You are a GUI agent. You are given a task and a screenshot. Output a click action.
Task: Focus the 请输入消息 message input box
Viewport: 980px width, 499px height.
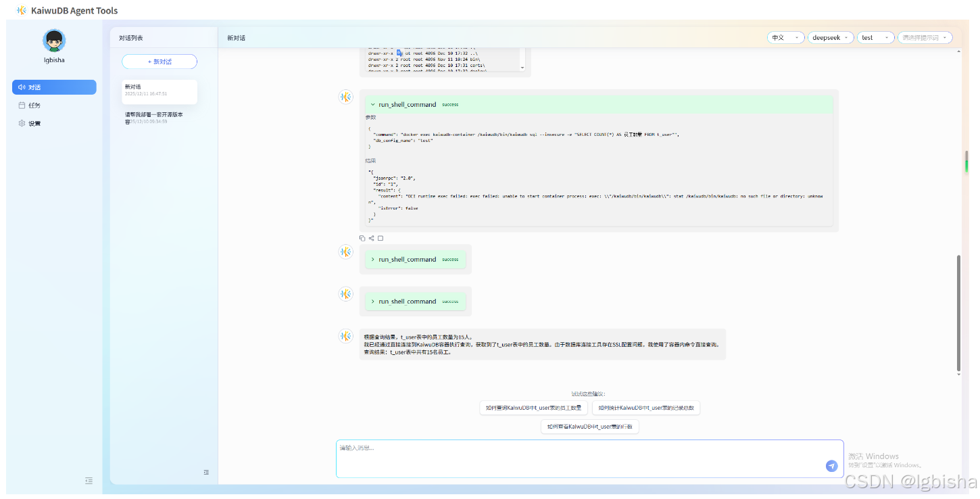coord(589,458)
